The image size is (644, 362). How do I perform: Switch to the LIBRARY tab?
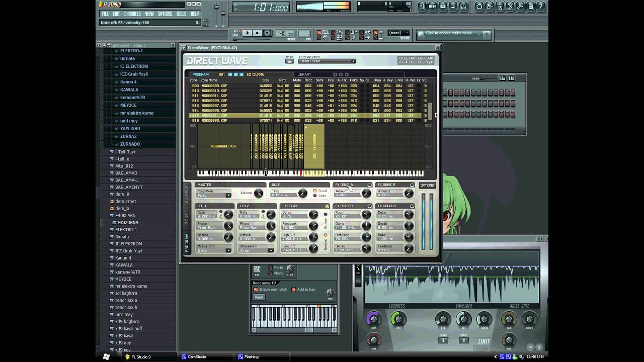(304, 74)
